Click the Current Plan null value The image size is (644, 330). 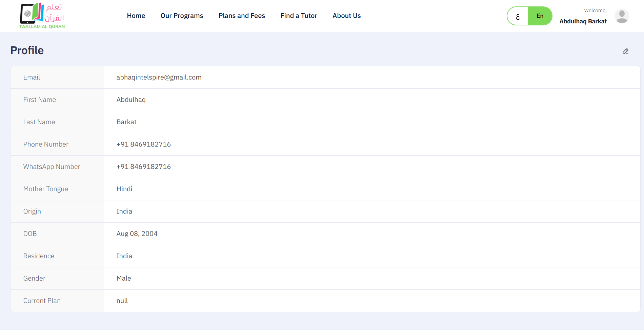122,301
